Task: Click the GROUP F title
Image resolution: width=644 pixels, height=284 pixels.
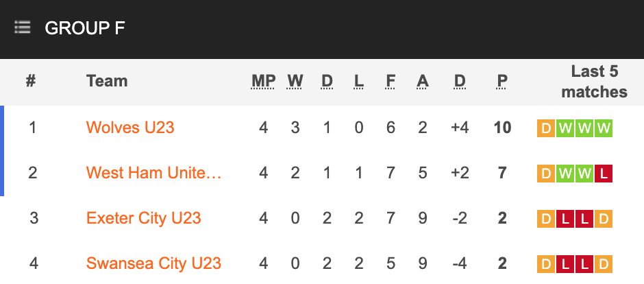Action: [x=84, y=28]
